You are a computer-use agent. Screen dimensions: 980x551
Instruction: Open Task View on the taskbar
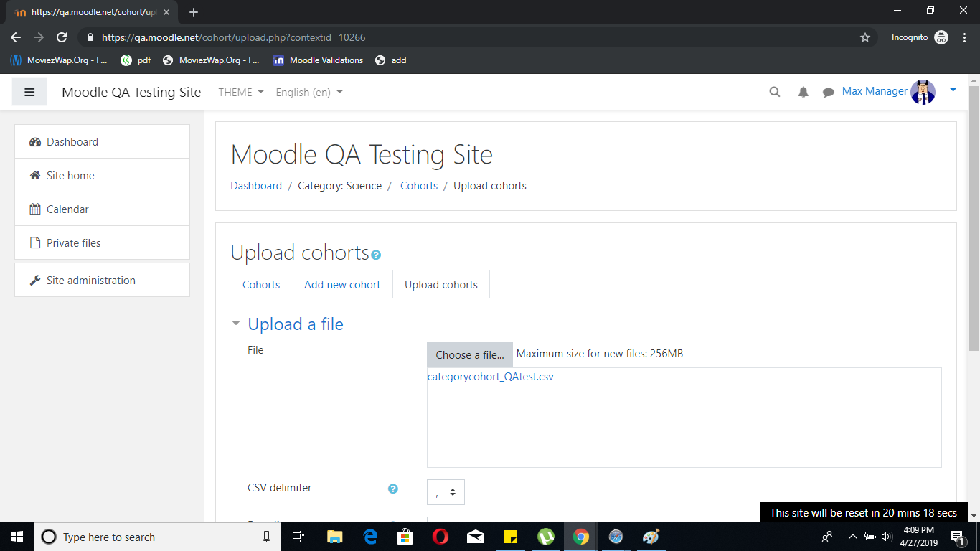299,537
